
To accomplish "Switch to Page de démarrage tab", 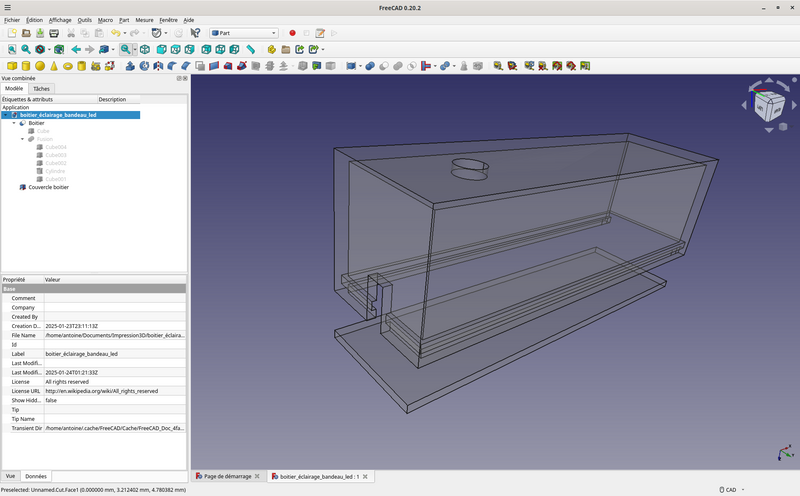I will click(x=228, y=476).
